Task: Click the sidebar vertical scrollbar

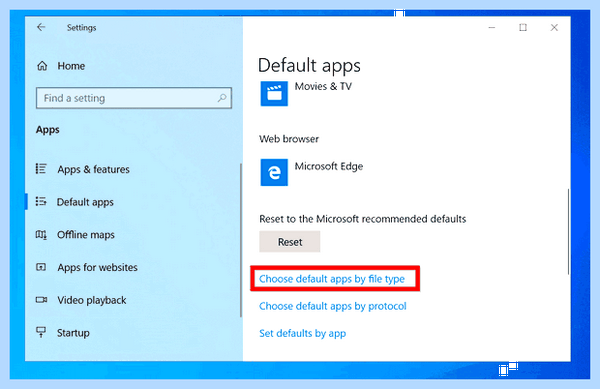Action: click(x=241, y=240)
